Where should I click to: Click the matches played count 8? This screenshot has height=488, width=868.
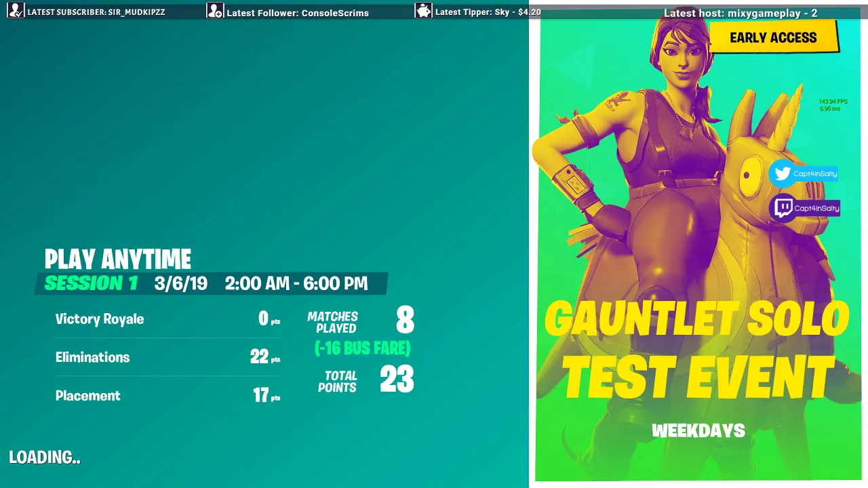click(405, 321)
